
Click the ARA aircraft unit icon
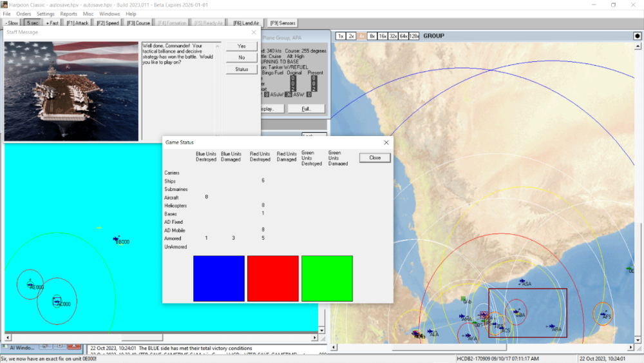(552, 327)
